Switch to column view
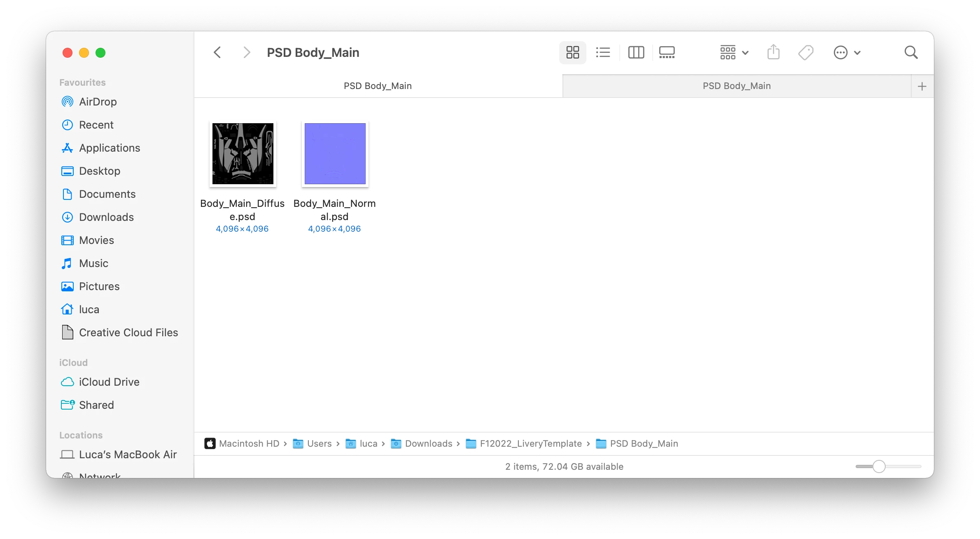This screenshot has height=539, width=980. pos(636,52)
